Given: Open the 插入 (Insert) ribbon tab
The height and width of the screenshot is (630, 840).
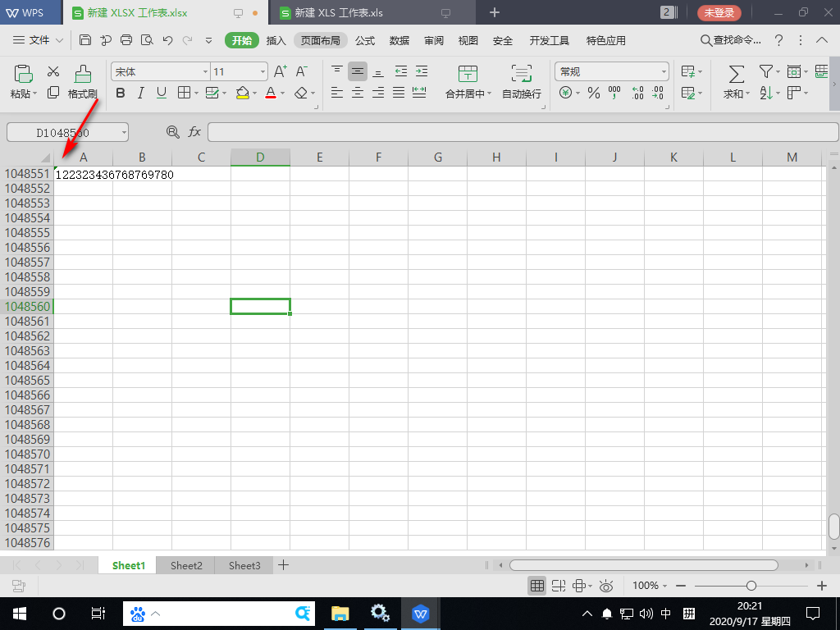Looking at the screenshot, I should [x=276, y=41].
